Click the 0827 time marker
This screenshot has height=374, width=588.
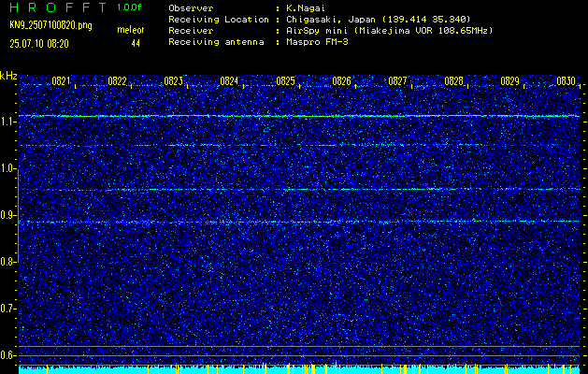coord(397,81)
